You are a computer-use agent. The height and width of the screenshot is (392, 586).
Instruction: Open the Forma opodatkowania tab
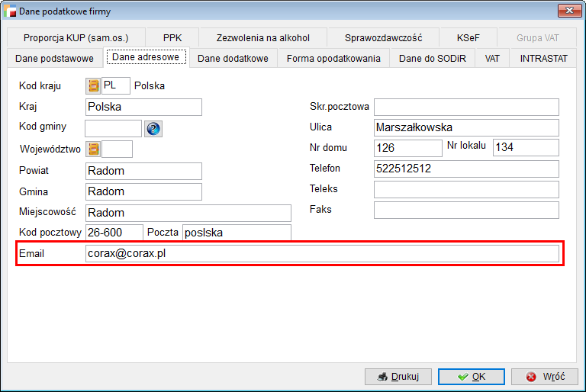[x=333, y=59]
